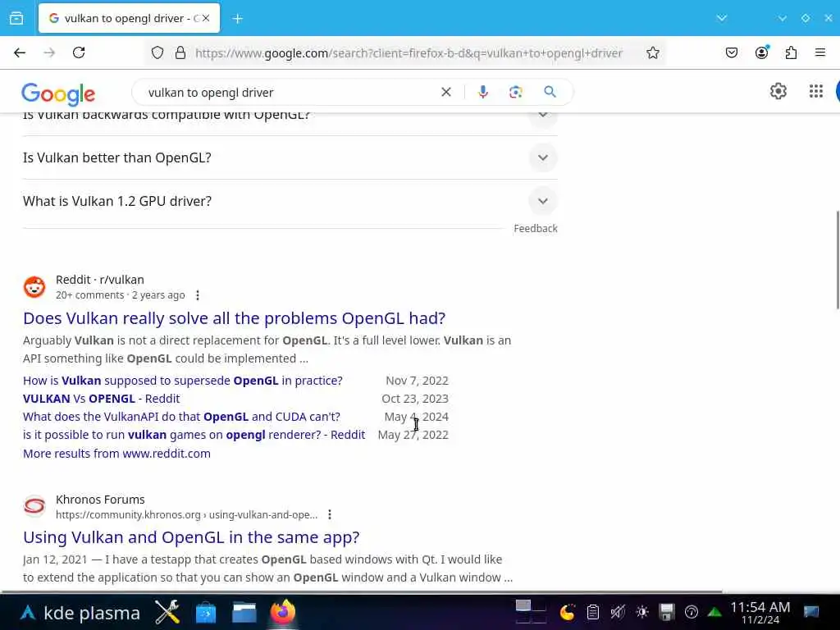Open System Settings from taskbar
The height and width of the screenshot is (630, 840).
coord(167,612)
